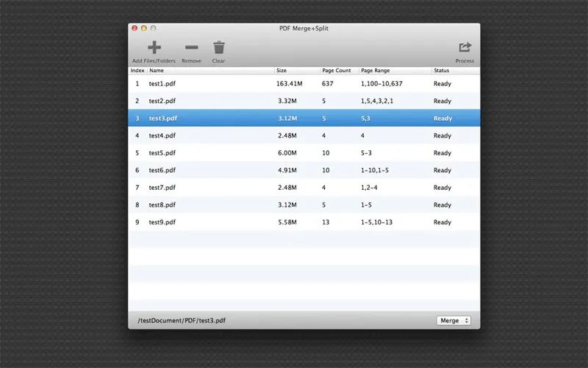Close the PDF Merge+Split window
Image resolution: width=588 pixels, height=368 pixels.
click(135, 28)
